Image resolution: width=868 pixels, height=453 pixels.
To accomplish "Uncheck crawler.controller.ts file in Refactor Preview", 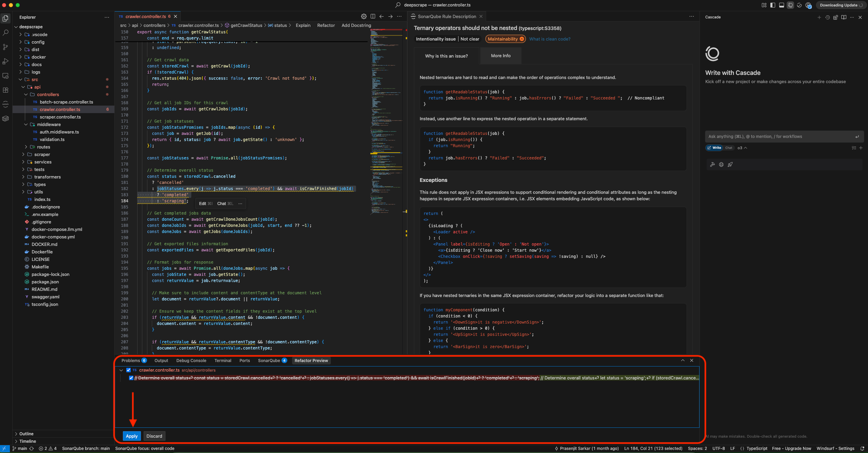I will tap(128, 370).
